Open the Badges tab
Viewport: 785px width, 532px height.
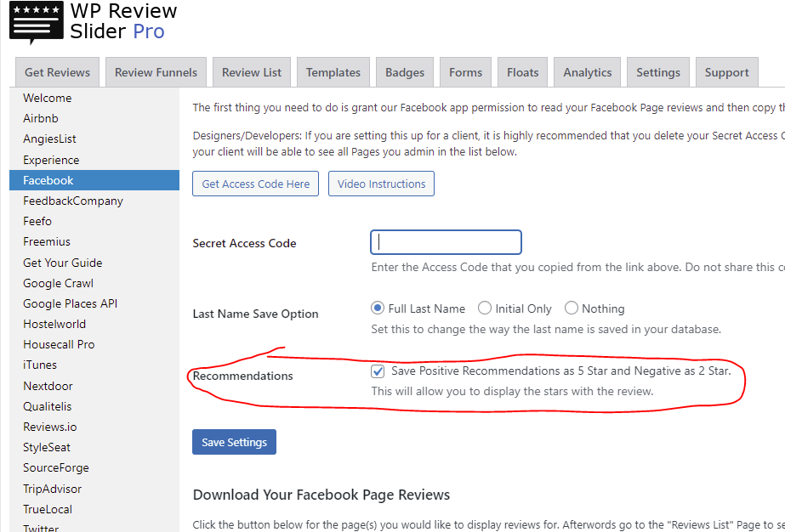point(405,72)
